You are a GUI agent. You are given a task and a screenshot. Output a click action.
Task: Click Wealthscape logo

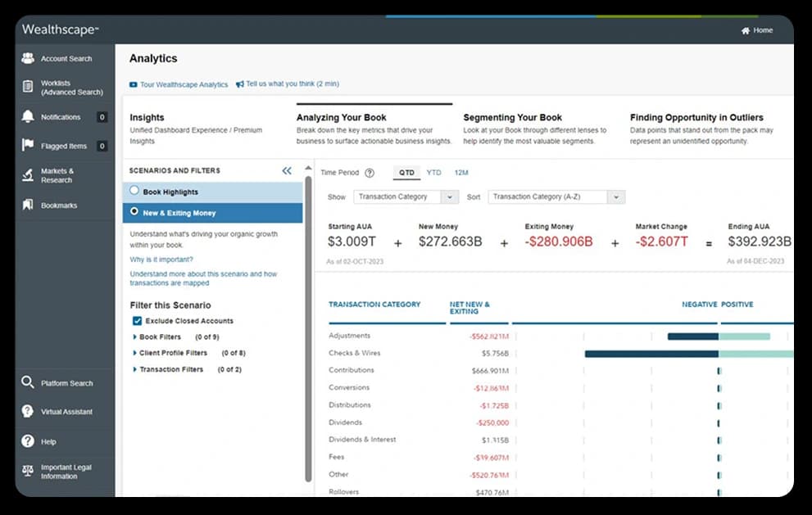point(60,29)
